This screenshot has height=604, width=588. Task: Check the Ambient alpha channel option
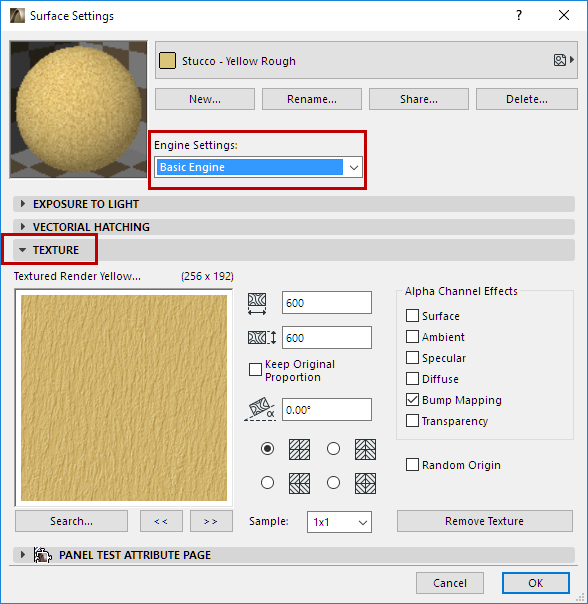click(x=412, y=337)
